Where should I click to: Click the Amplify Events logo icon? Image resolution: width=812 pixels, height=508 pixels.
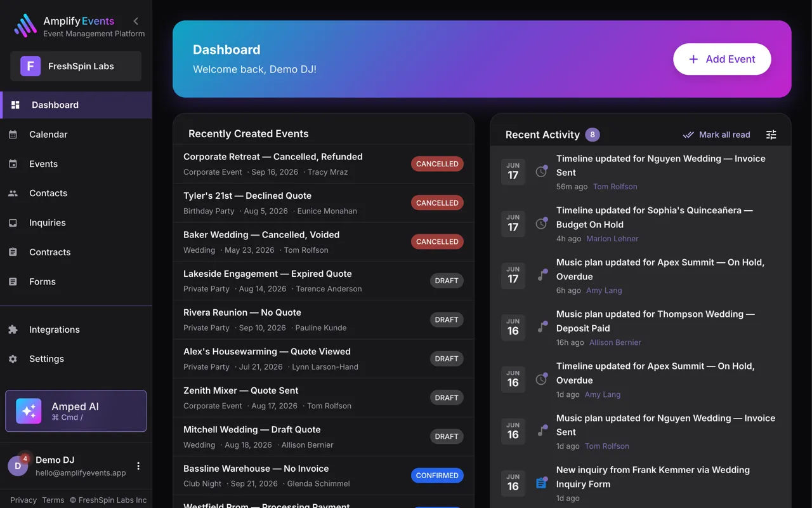click(25, 26)
